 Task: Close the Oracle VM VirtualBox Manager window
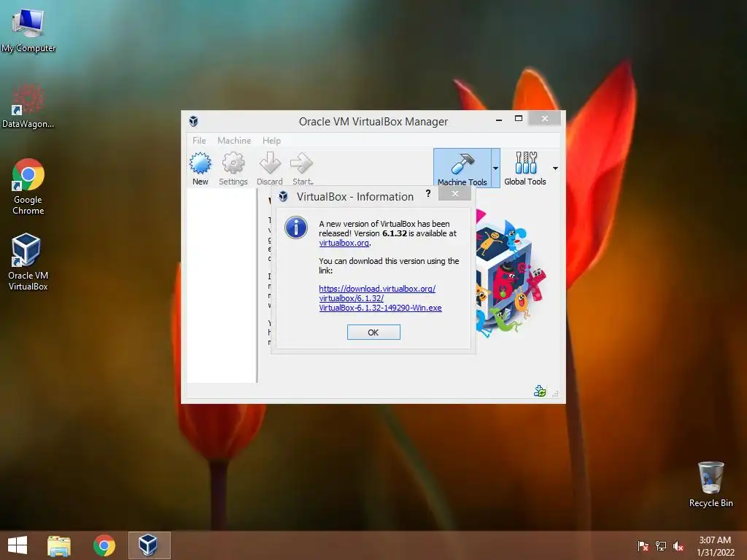point(544,119)
